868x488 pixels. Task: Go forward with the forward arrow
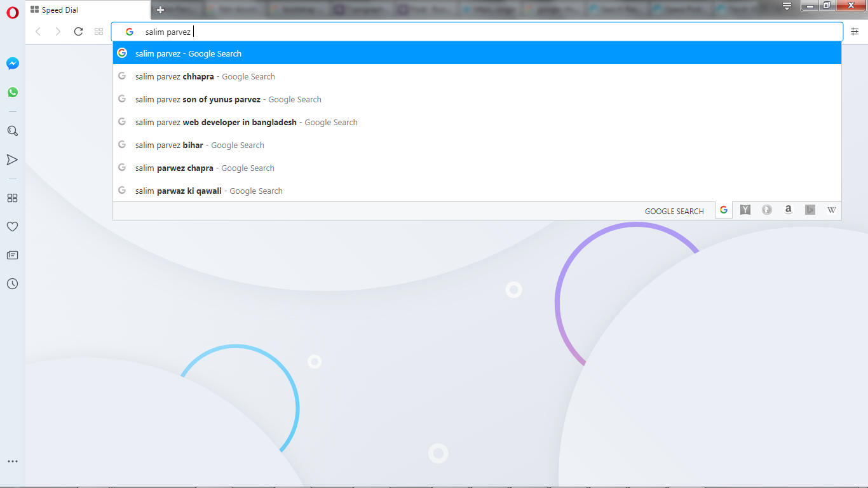(x=58, y=32)
